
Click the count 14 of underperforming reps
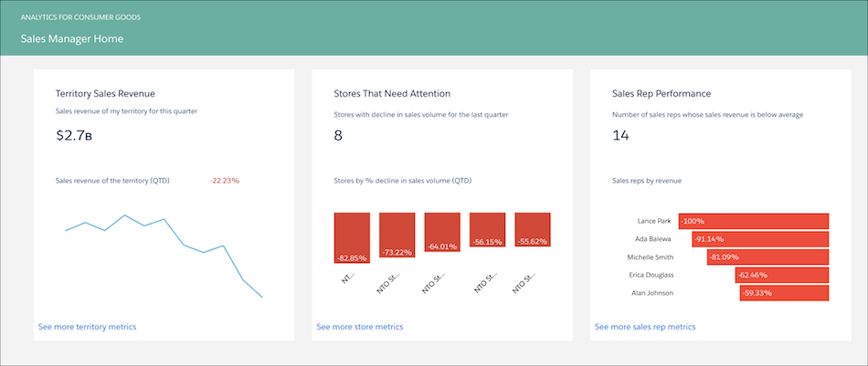[621, 136]
